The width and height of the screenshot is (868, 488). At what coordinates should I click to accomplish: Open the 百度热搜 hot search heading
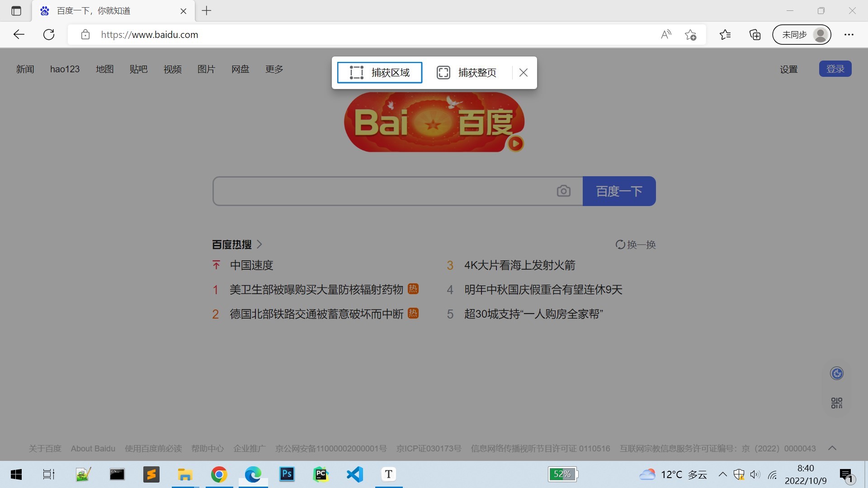(237, 244)
